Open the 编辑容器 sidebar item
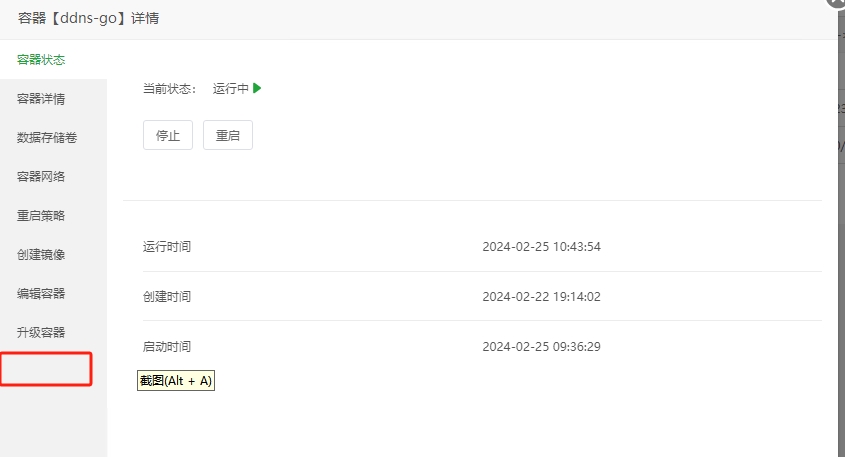Image resolution: width=845 pixels, height=457 pixels. coord(41,293)
